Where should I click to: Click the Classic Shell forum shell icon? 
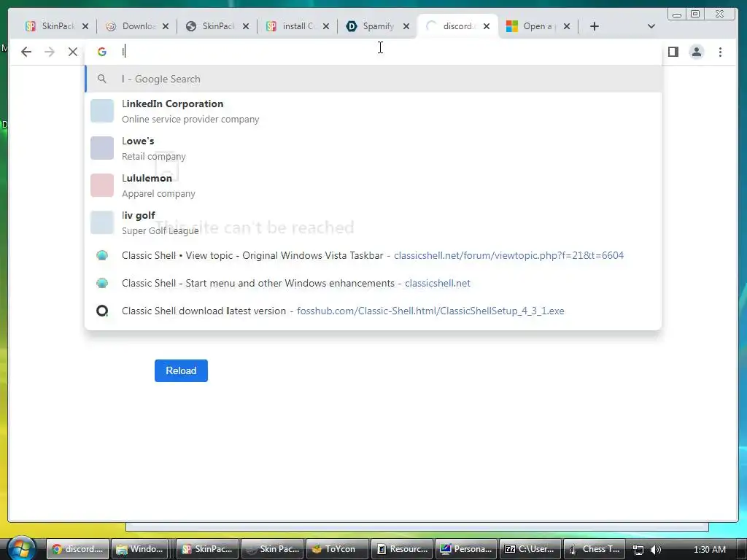pyautogui.click(x=102, y=255)
